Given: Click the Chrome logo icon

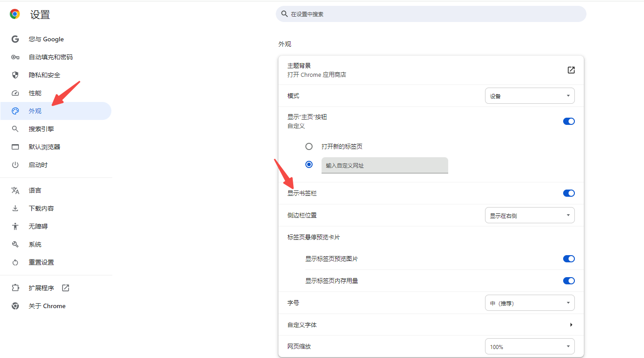Looking at the screenshot, I should coord(15,14).
